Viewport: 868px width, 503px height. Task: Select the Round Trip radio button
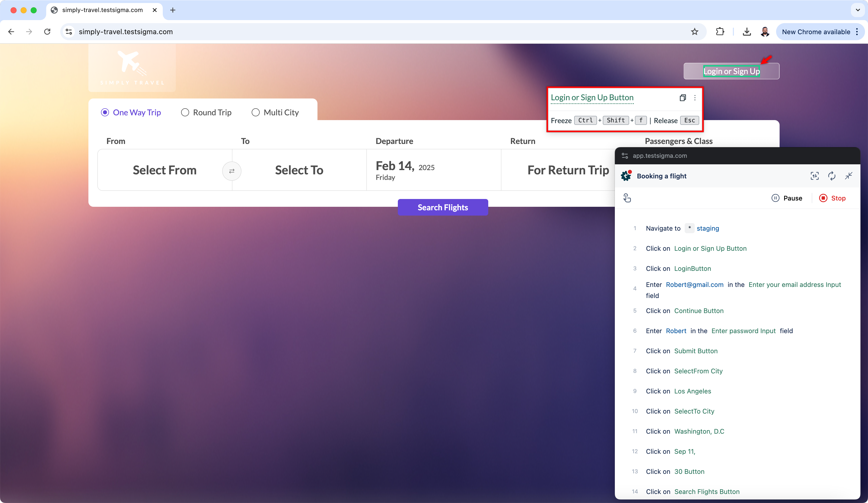[185, 113]
